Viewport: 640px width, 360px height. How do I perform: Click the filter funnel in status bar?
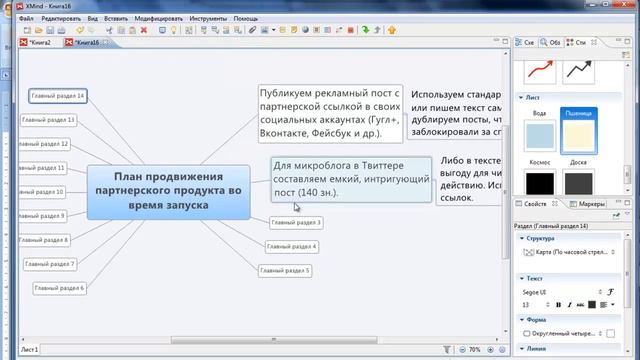(447, 350)
